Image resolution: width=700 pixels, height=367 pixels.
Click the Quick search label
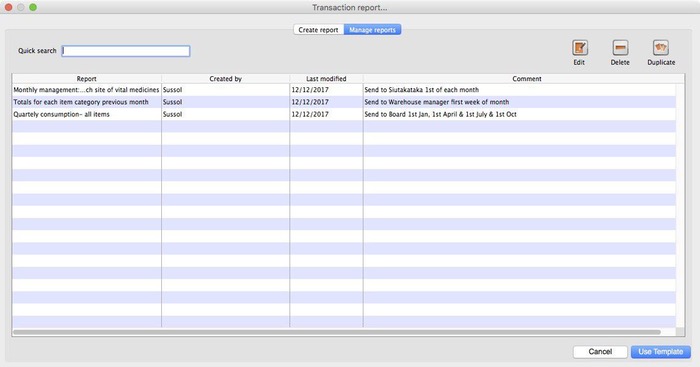[37, 51]
